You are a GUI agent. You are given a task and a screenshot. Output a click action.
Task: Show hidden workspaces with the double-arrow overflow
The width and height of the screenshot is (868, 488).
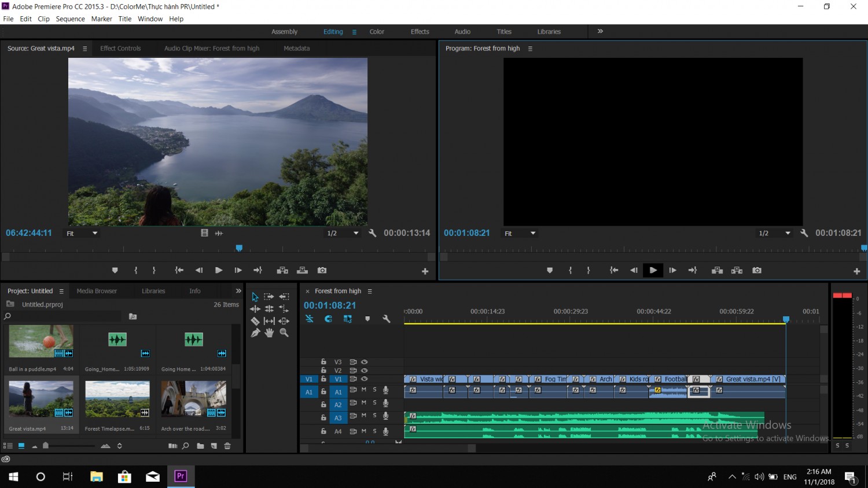pyautogui.click(x=600, y=31)
